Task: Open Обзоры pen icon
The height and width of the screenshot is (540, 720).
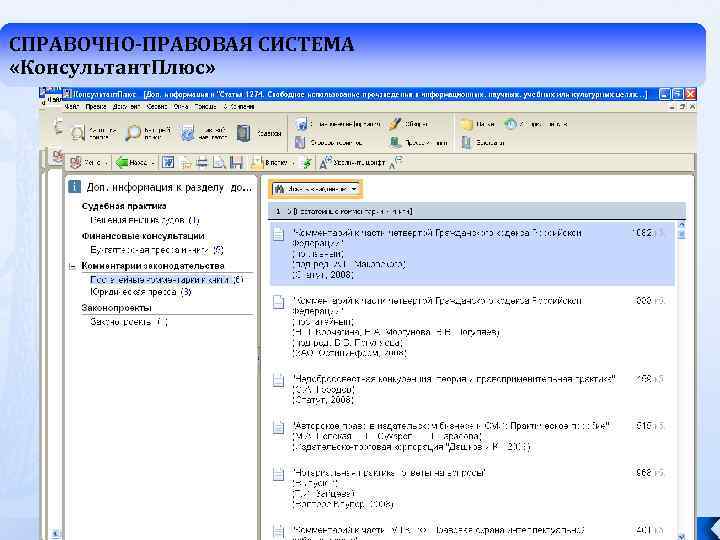Action: (x=394, y=124)
